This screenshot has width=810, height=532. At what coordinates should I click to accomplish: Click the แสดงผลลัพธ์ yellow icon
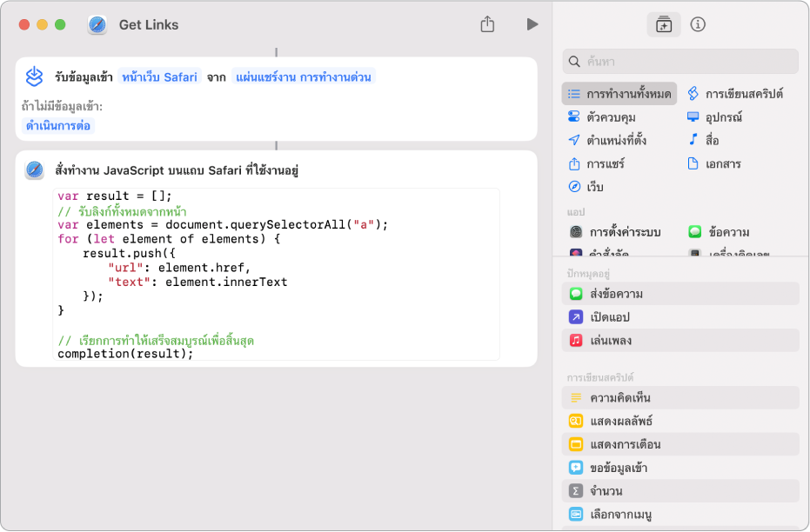coord(576,421)
